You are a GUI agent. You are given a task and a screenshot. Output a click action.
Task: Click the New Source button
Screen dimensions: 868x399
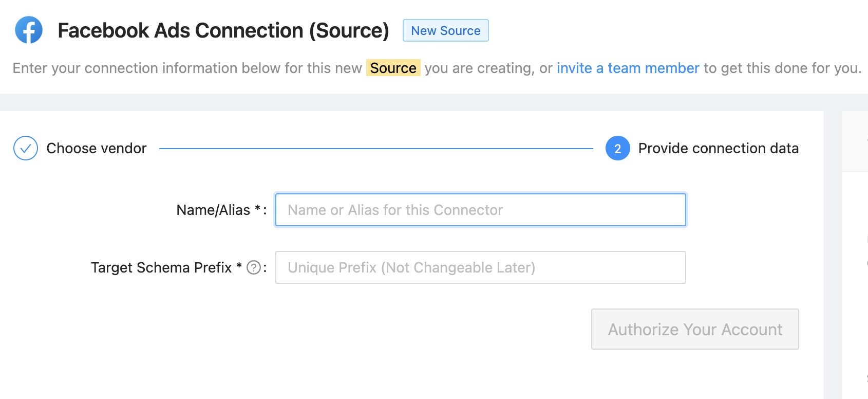(445, 30)
